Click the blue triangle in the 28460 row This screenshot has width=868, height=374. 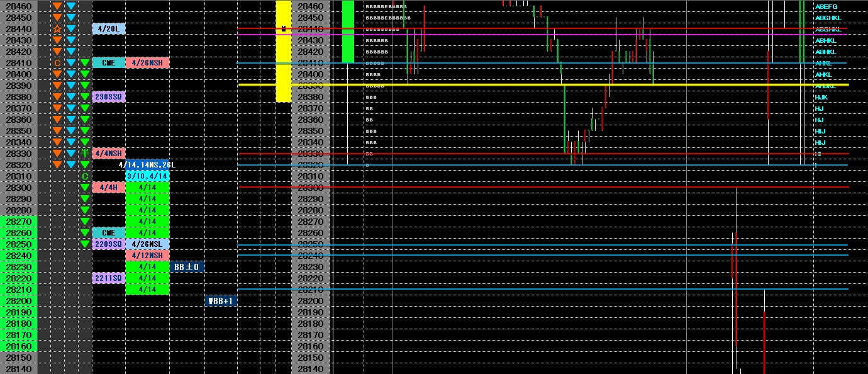pyautogui.click(x=71, y=6)
